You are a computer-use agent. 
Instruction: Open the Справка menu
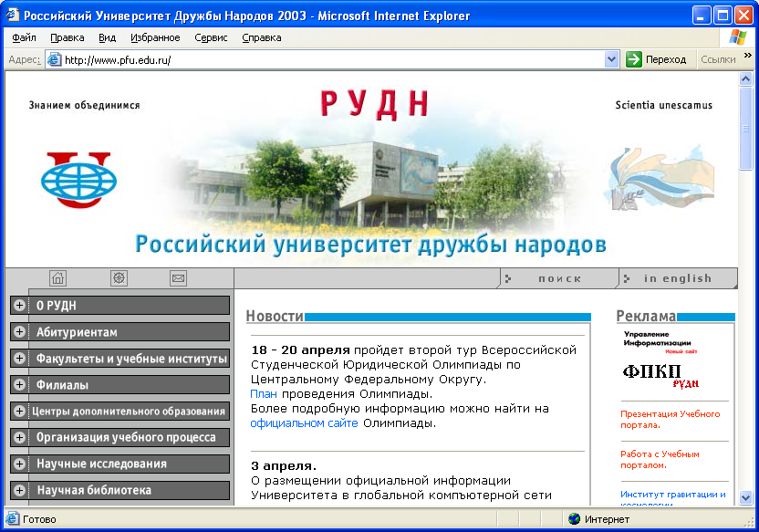pos(262,37)
